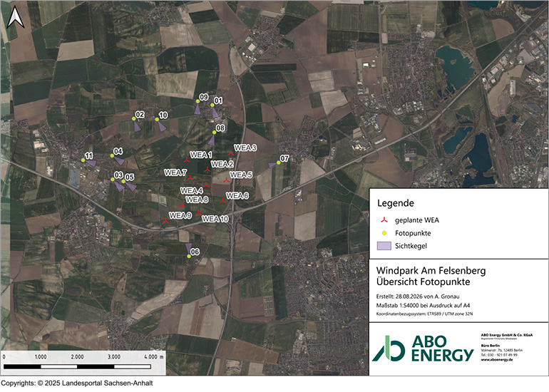Click the north arrow symbol
Image resolution: width=549 pixels, height=392 pixels.
coord(16,17)
